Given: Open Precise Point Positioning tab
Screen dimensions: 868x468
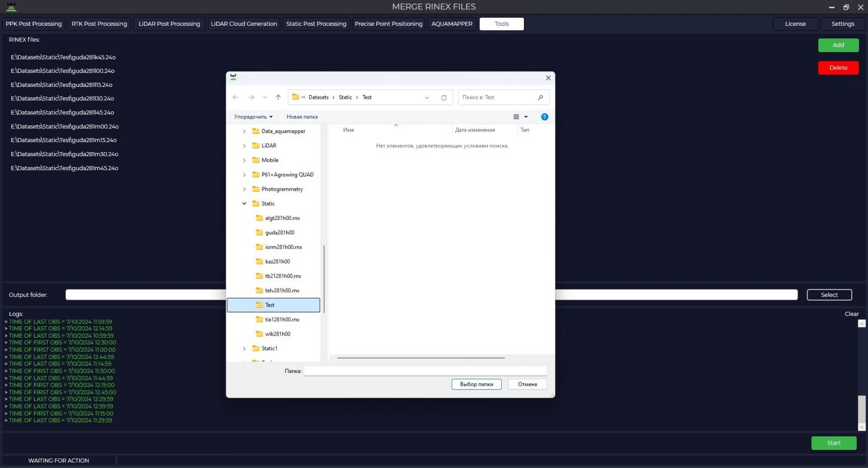Looking at the screenshot, I should coord(389,24).
